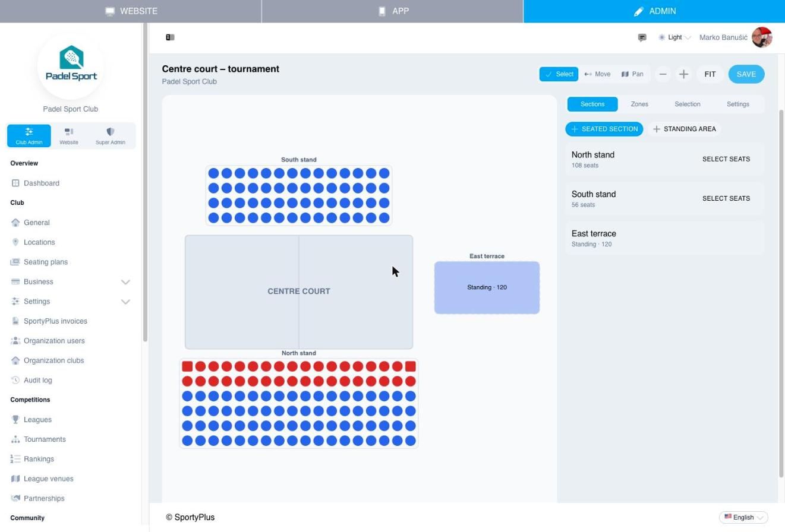Expand the Business sidebar group
The image size is (785, 532).
(71, 281)
